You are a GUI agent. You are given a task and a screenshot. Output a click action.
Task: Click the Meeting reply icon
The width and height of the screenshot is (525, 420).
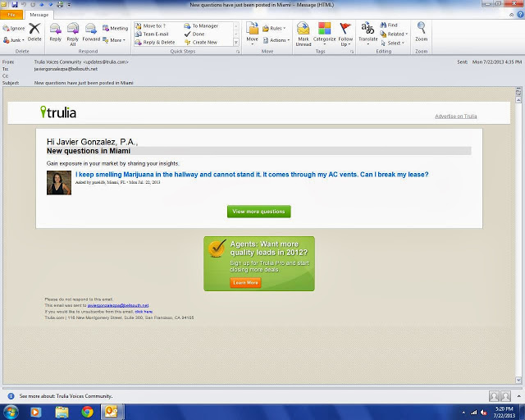pos(115,29)
